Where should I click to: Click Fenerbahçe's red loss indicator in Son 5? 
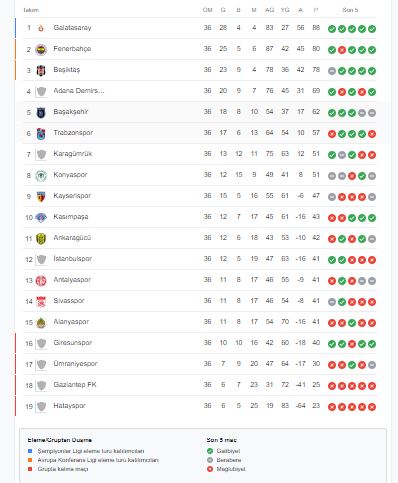[342, 50]
